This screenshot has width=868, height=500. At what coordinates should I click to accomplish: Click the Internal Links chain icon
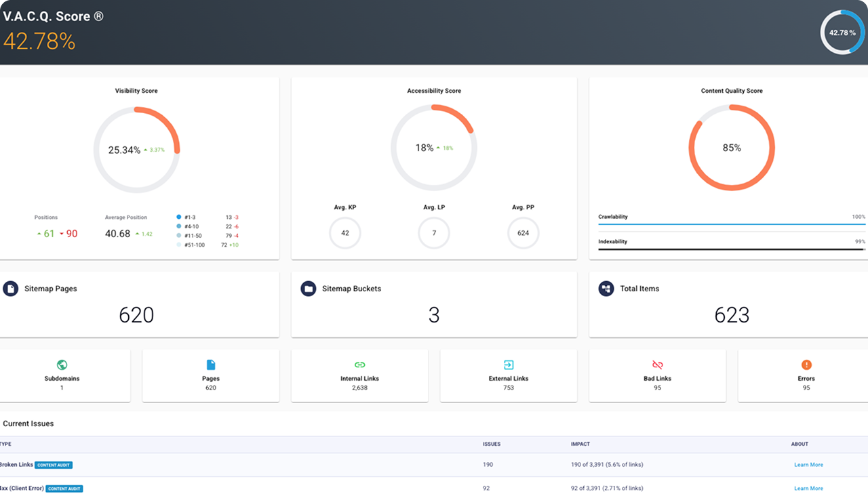(359, 365)
